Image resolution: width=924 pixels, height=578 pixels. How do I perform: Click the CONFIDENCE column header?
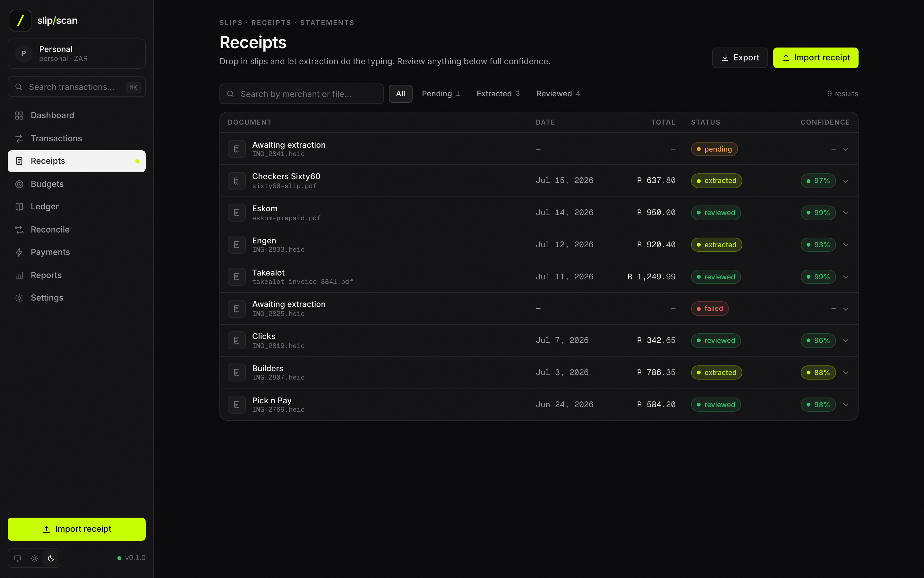(825, 122)
